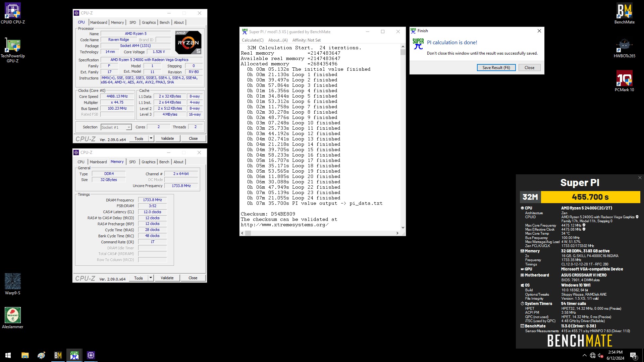Expand Tools dropdown arrow in top CPU-Z
This screenshot has width=644, height=362.
[151, 138]
